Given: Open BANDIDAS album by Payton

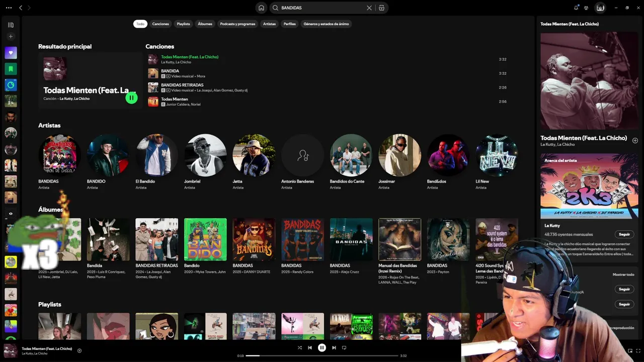Looking at the screenshot, I should tap(448, 239).
